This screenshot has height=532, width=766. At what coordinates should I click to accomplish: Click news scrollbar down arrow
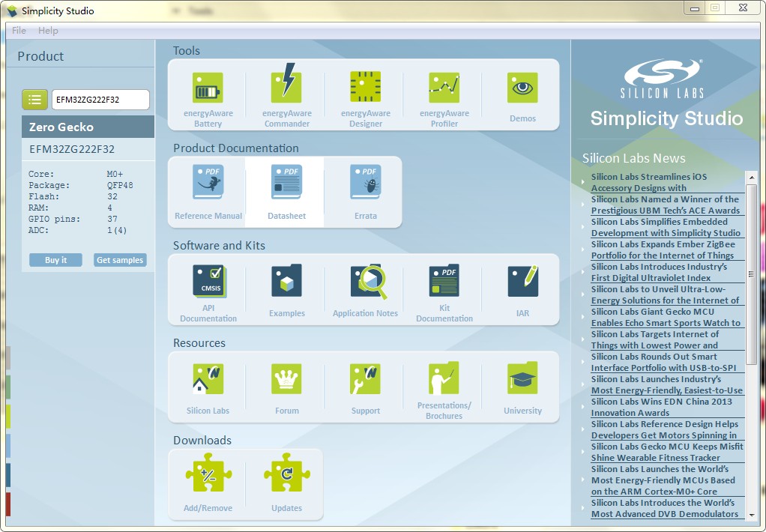751,515
